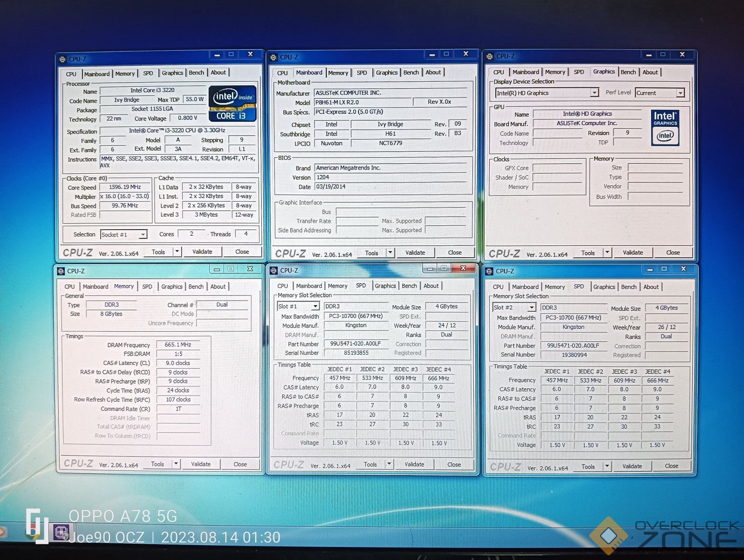Click the BIOS version value '1204'
The image size is (744, 560).
pyautogui.click(x=390, y=177)
